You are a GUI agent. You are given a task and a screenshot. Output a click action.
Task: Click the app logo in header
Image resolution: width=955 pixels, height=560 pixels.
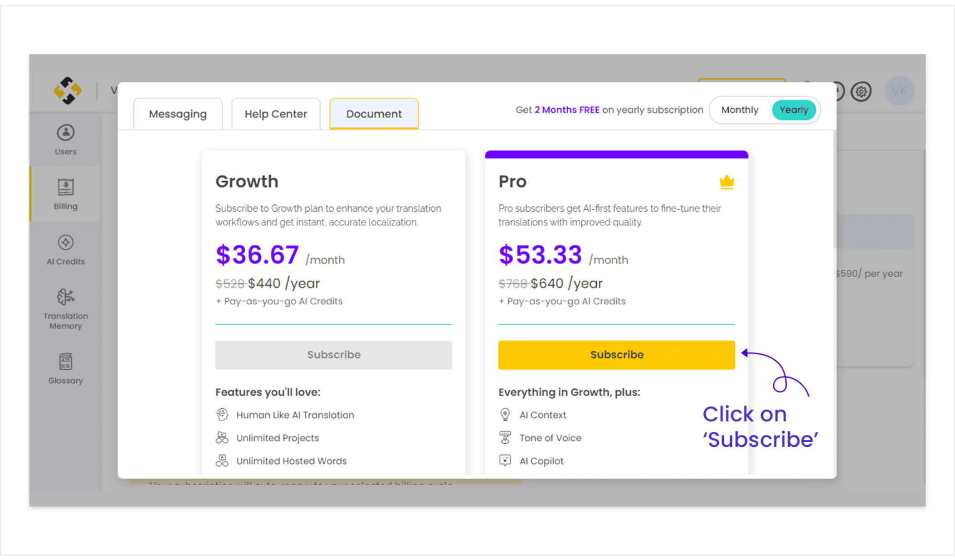68,91
